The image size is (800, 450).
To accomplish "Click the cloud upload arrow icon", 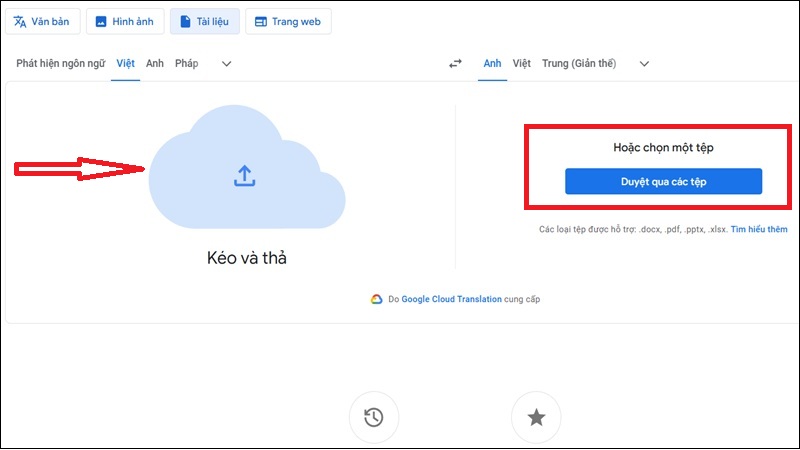I will tap(244, 176).
